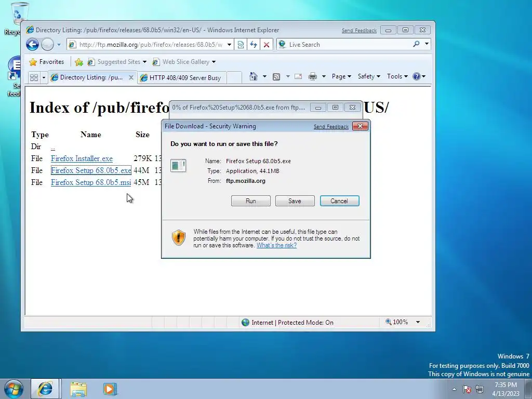532x399 pixels.
Task: Click the RSS Feeds icon
Action: pyautogui.click(x=276, y=77)
